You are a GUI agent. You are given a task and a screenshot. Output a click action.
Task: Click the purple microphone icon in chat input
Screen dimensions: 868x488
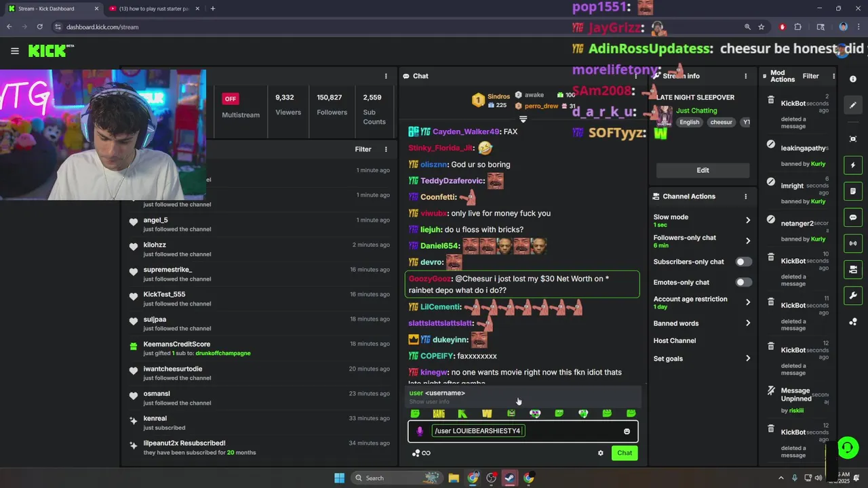420,431
